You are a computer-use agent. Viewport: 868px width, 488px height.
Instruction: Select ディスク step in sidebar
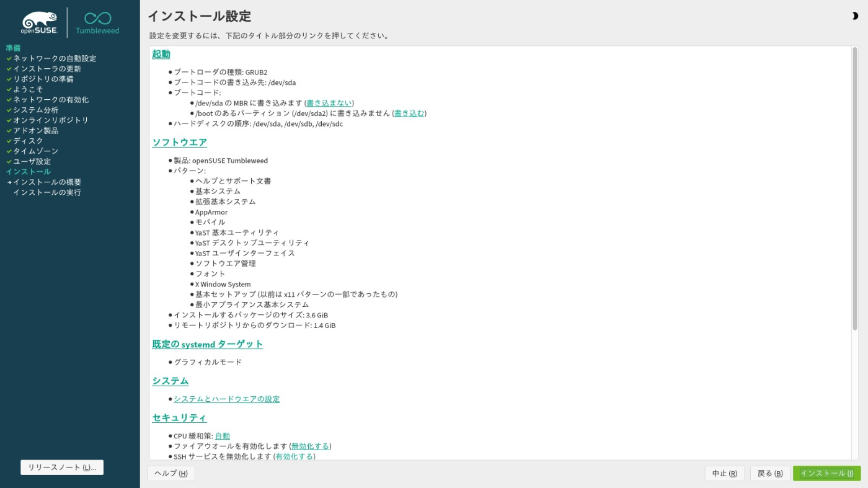coord(29,141)
